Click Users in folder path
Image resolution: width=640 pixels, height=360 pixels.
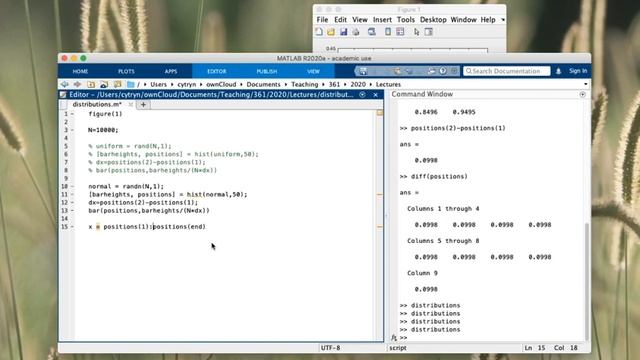[x=158, y=84]
